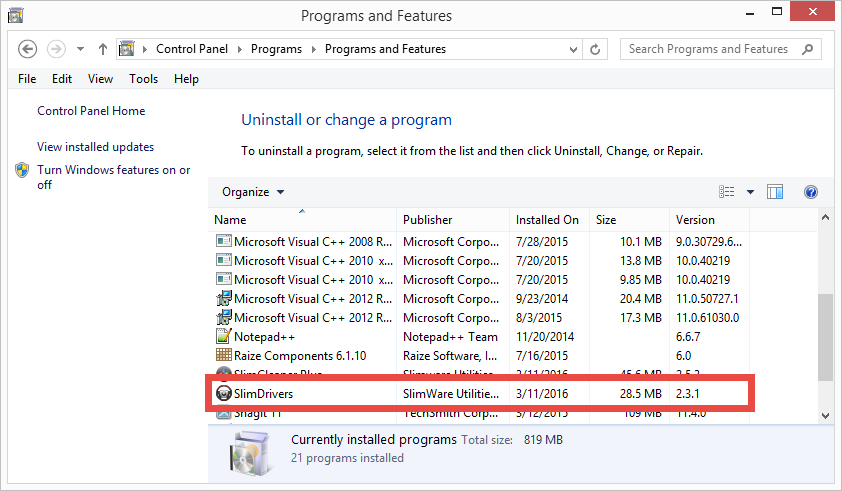Image resolution: width=842 pixels, height=491 pixels.
Task: Sort by the Size column header
Action: 629,220
